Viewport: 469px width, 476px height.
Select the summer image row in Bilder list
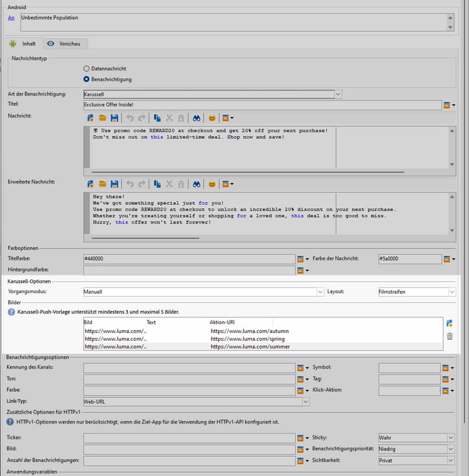250,347
